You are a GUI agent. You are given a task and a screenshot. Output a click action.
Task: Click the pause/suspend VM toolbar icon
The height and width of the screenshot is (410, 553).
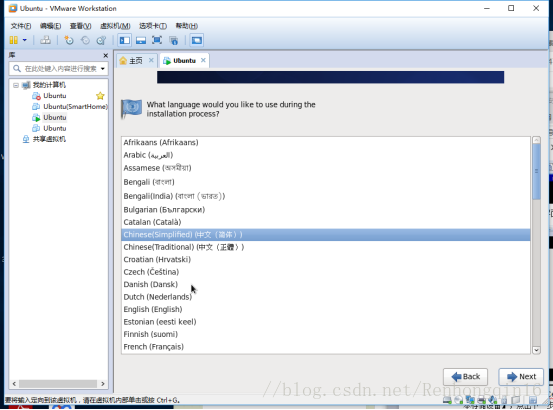pos(13,40)
